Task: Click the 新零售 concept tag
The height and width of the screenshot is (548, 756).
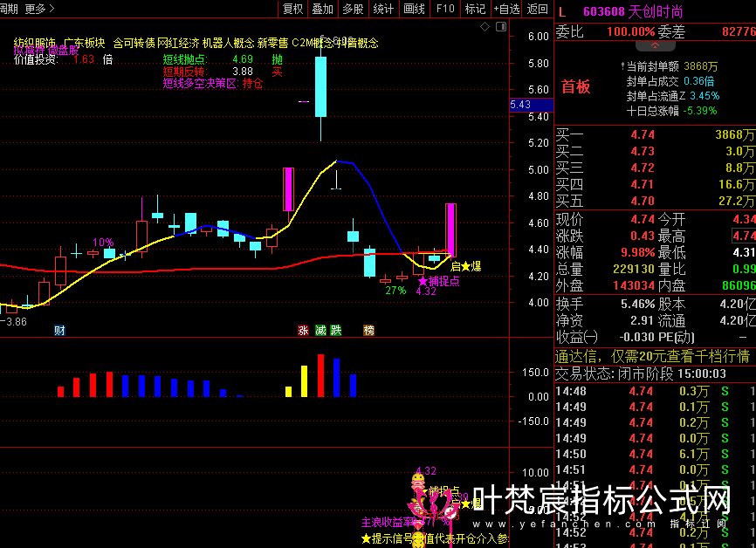Action: (x=273, y=43)
